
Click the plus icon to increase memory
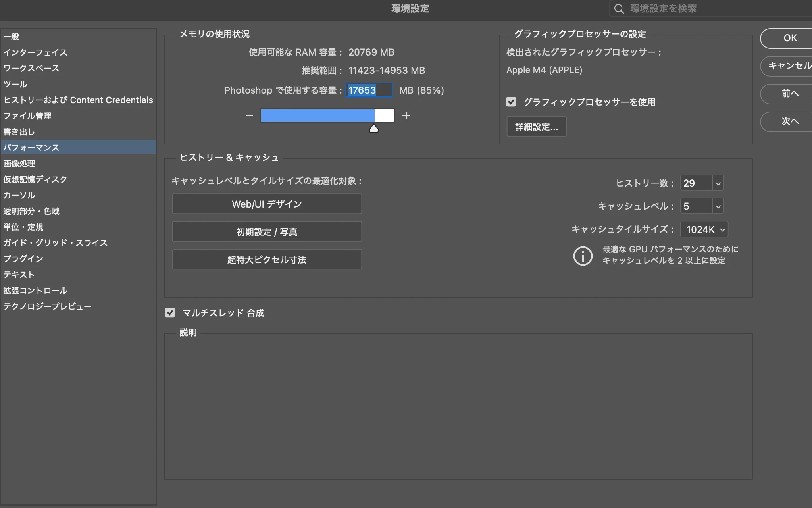coord(406,115)
